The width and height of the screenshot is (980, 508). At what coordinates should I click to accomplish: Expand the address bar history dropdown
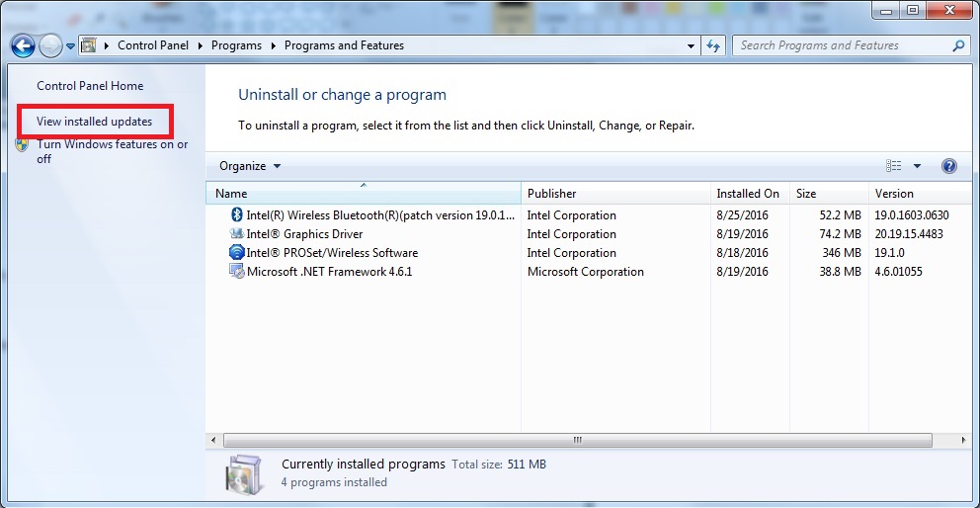[x=691, y=45]
